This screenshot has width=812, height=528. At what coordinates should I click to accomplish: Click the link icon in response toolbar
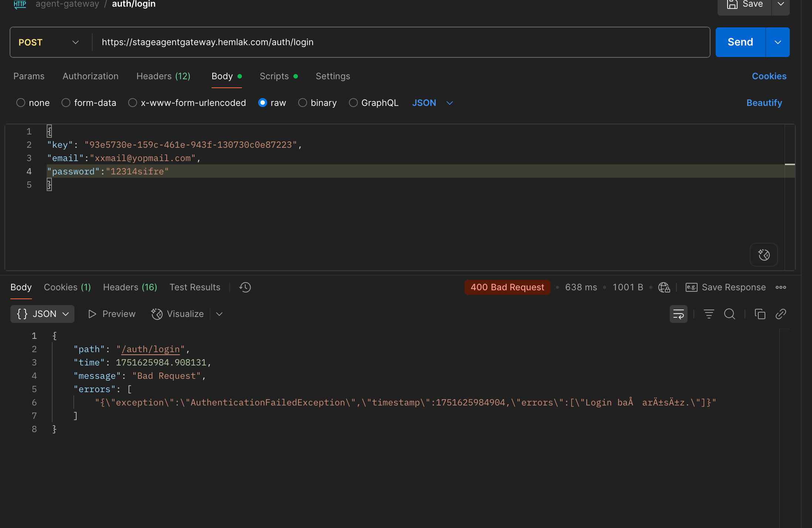point(781,314)
